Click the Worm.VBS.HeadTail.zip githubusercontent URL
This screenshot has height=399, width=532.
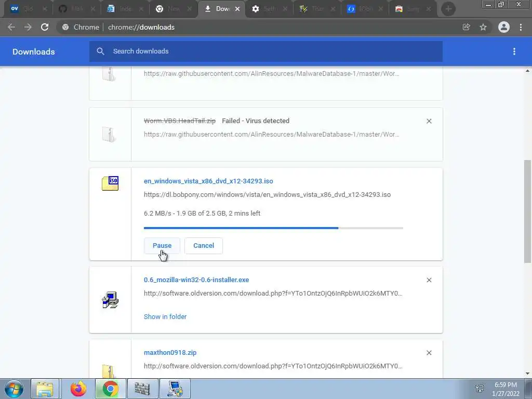pyautogui.click(x=271, y=135)
